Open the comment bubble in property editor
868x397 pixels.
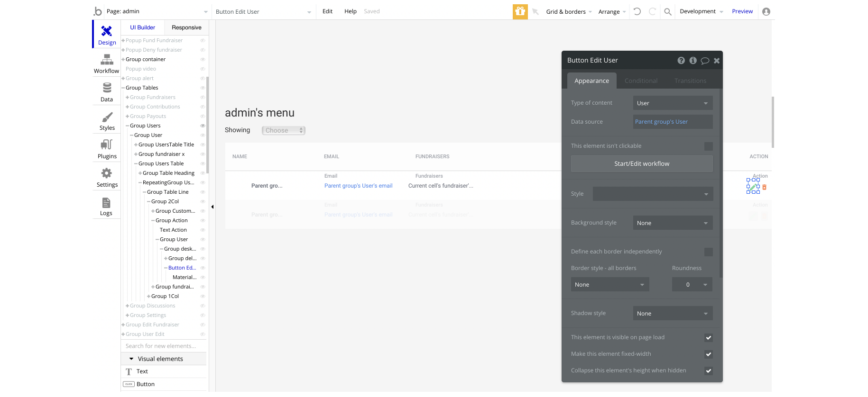tap(705, 61)
